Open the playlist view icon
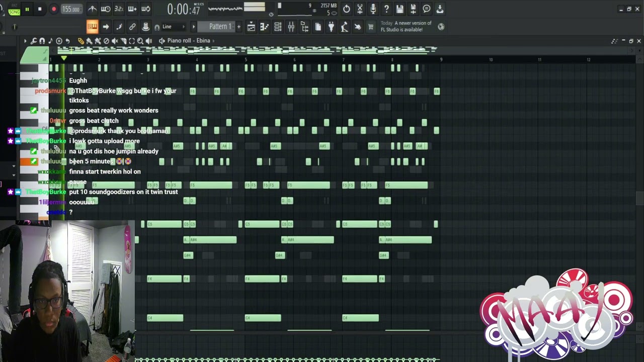The height and width of the screenshot is (362, 644). tap(251, 27)
